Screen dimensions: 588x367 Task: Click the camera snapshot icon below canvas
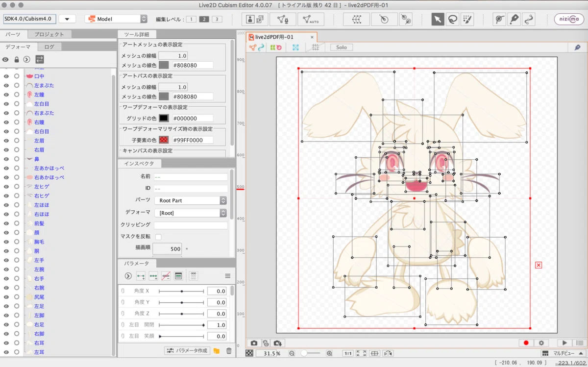tap(254, 343)
